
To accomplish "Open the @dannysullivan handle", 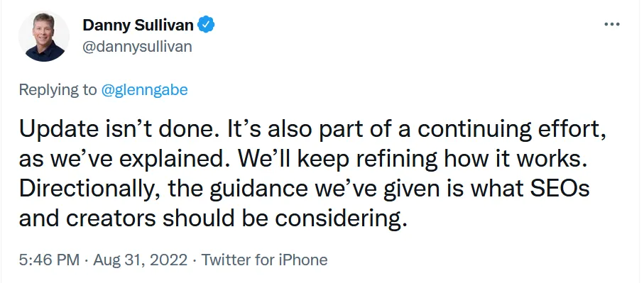I will coord(137,47).
